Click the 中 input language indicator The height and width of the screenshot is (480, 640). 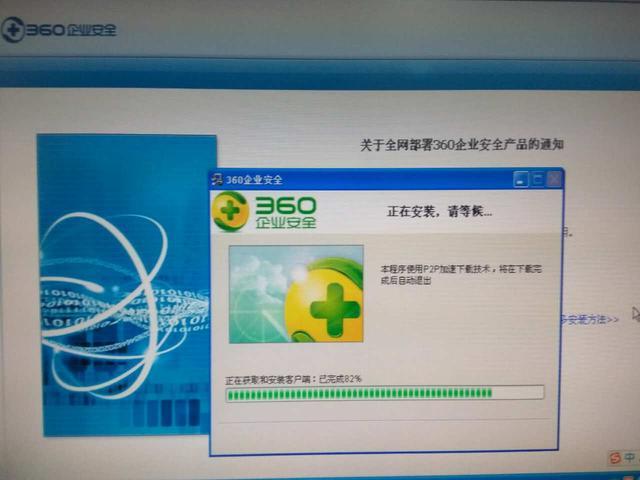[629, 457]
